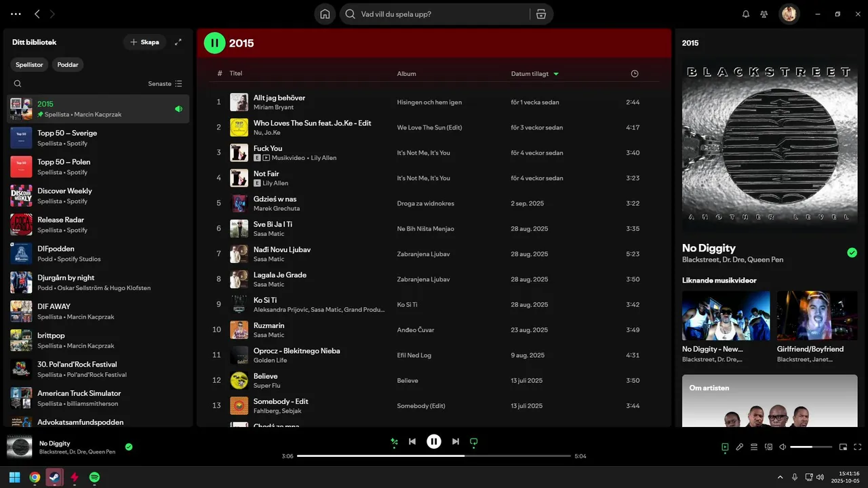Screen dimensions: 868x488
Task: Open the Browse icon in the search bar
Action: click(x=540, y=14)
